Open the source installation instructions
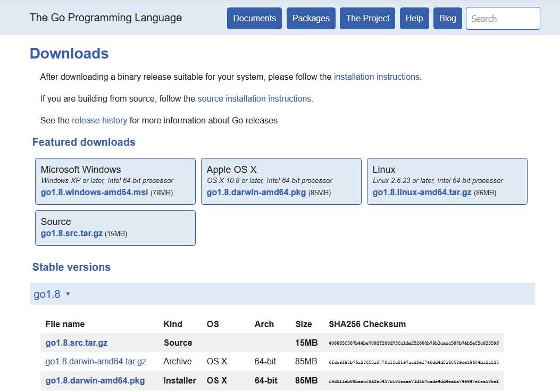This screenshot has width=560, height=392. [255, 98]
